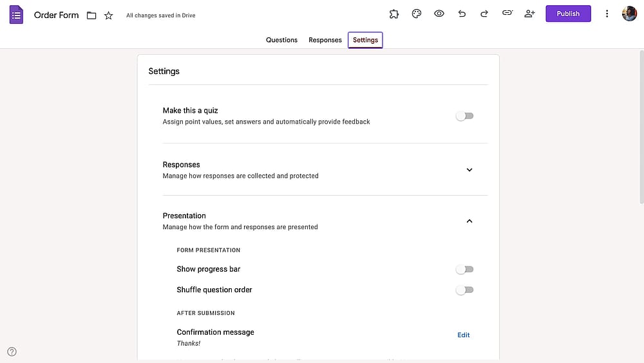Select the Settings tab
The width and height of the screenshot is (644, 363).
365,40
